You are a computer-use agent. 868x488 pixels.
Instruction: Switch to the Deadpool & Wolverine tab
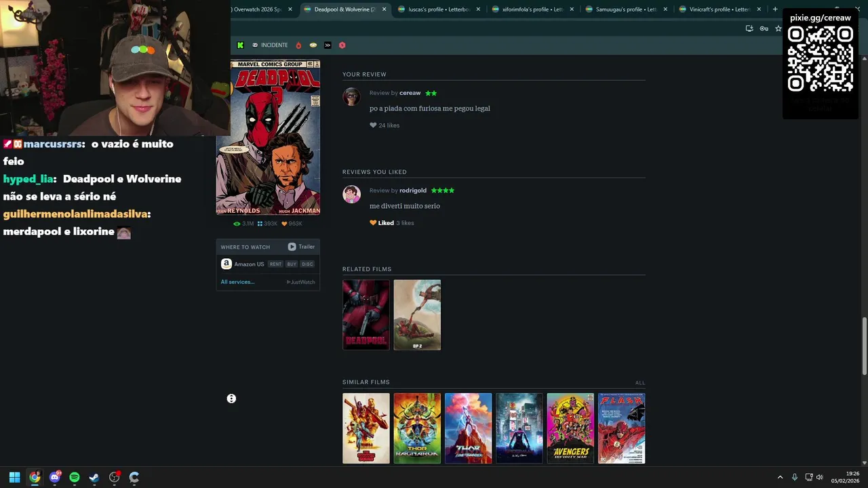point(344,9)
